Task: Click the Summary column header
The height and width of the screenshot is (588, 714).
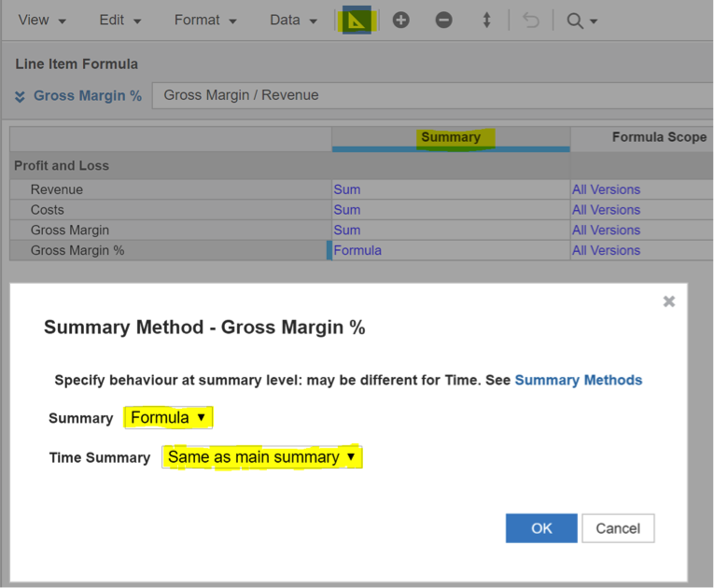Action: tap(451, 137)
